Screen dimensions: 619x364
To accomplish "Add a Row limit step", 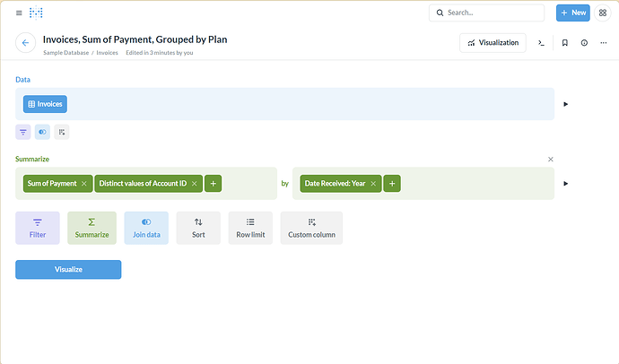I will pos(250,228).
